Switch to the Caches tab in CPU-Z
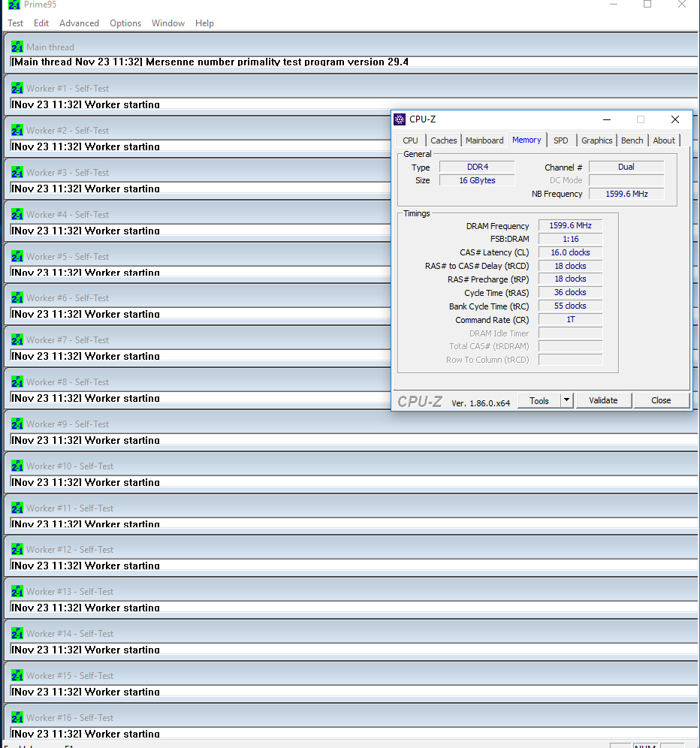This screenshot has width=700, height=748. click(444, 140)
